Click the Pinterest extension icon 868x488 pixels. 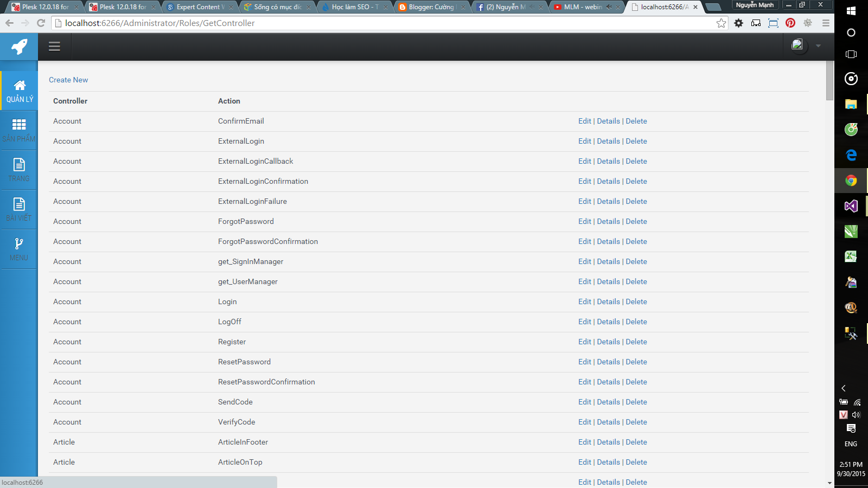coord(790,23)
